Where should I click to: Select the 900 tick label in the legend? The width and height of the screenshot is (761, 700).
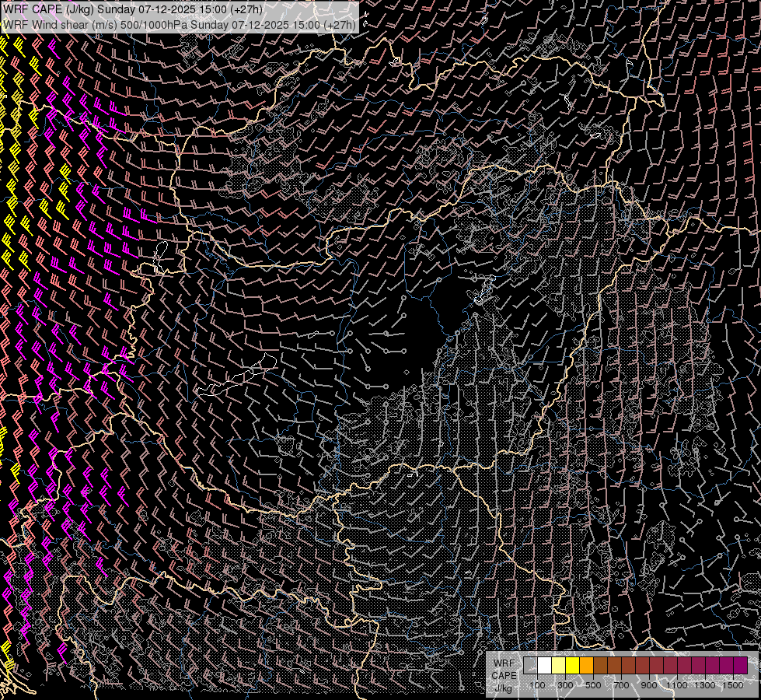pyautogui.click(x=649, y=685)
